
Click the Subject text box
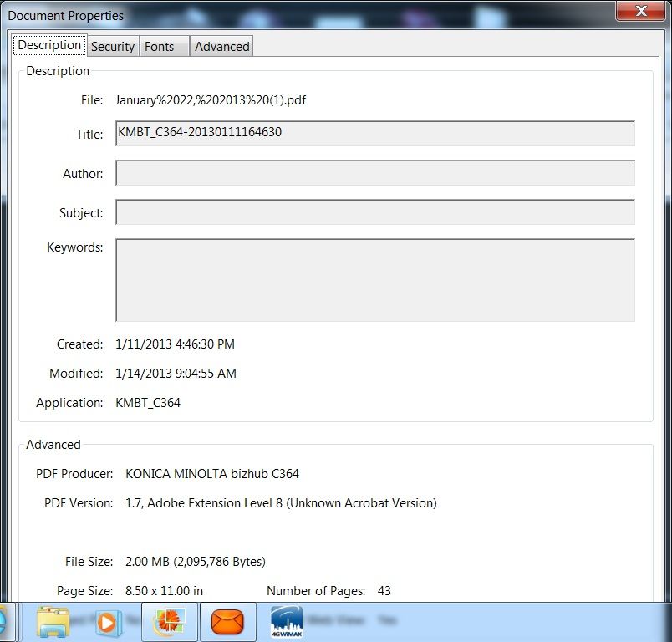point(374,212)
